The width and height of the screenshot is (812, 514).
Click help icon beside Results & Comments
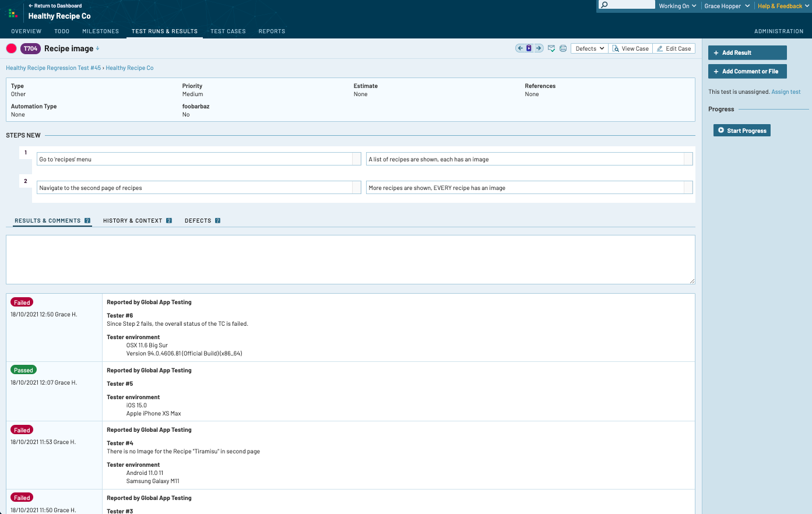point(87,221)
